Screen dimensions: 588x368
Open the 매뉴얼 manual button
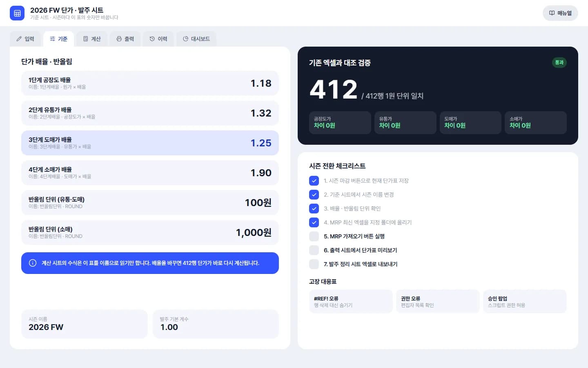click(560, 13)
